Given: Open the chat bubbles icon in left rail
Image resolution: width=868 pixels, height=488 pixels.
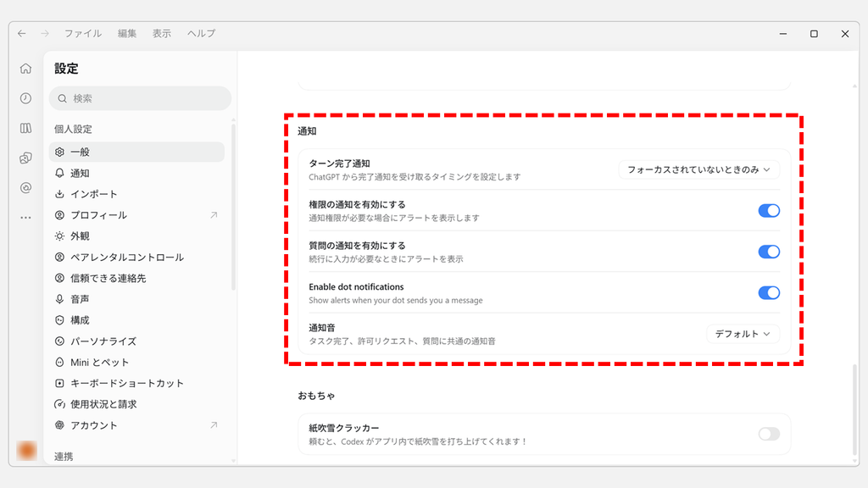Looking at the screenshot, I should (26, 158).
